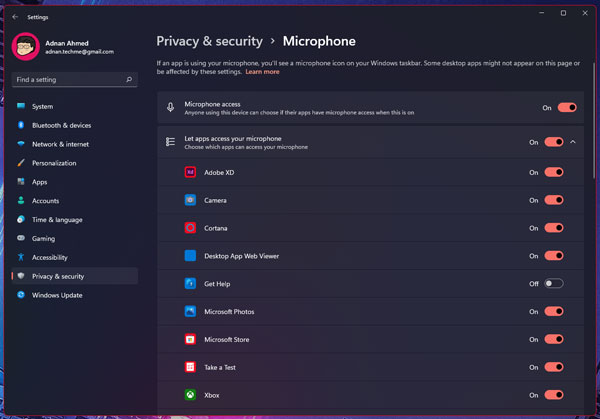The width and height of the screenshot is (600, 419).
Task: Go to Network & internet settings
Action: [75, 144]
